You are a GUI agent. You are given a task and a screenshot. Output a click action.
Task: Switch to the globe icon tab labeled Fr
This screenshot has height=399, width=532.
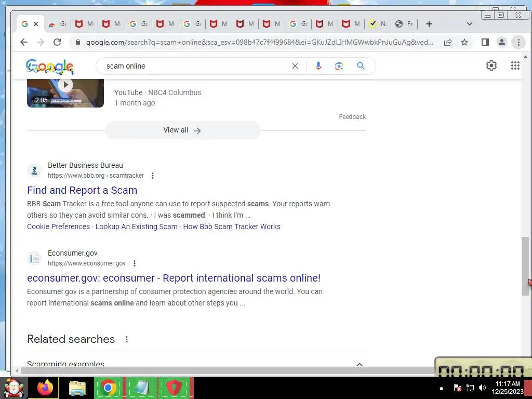pos(404,24)
